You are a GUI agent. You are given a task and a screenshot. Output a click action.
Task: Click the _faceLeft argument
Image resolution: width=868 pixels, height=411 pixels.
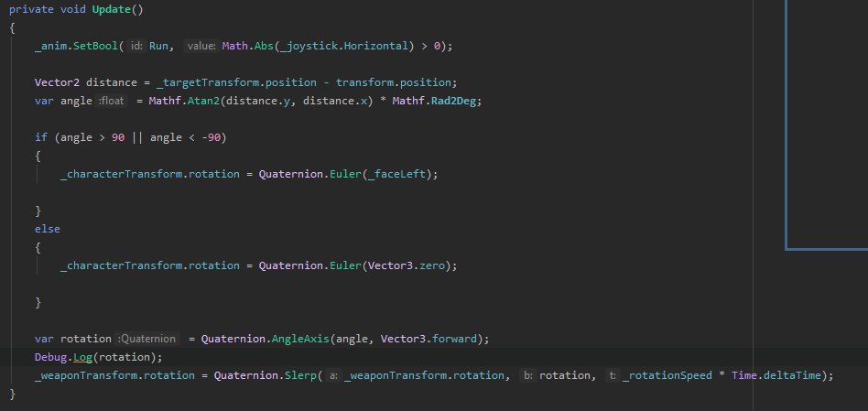point(396,174)
